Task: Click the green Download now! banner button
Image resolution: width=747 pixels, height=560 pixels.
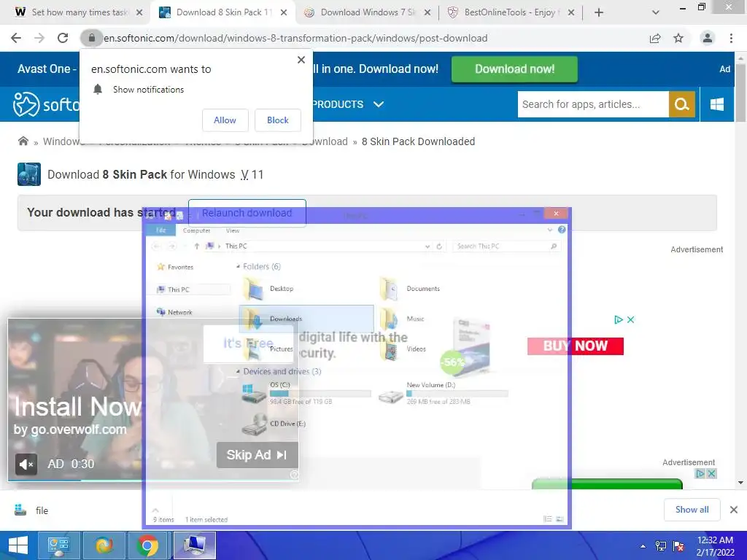Action: [x=514, y=69]
